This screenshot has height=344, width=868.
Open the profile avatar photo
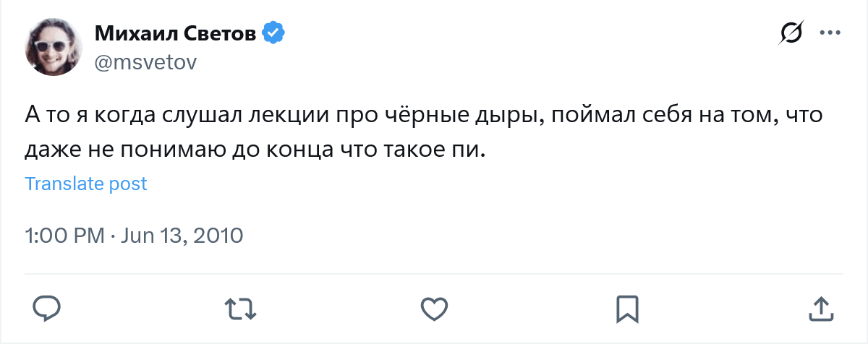54,47
